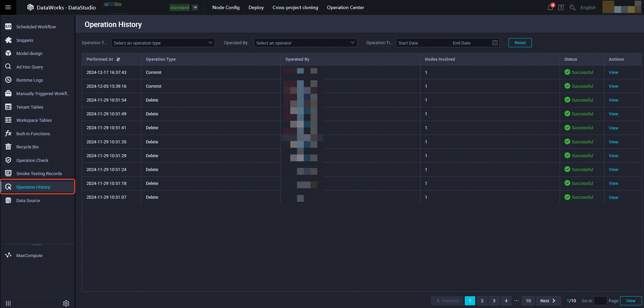This screenshot has height=308, width=644.
Task: Click the Runtime Logs clock icon
Action: 8,80
